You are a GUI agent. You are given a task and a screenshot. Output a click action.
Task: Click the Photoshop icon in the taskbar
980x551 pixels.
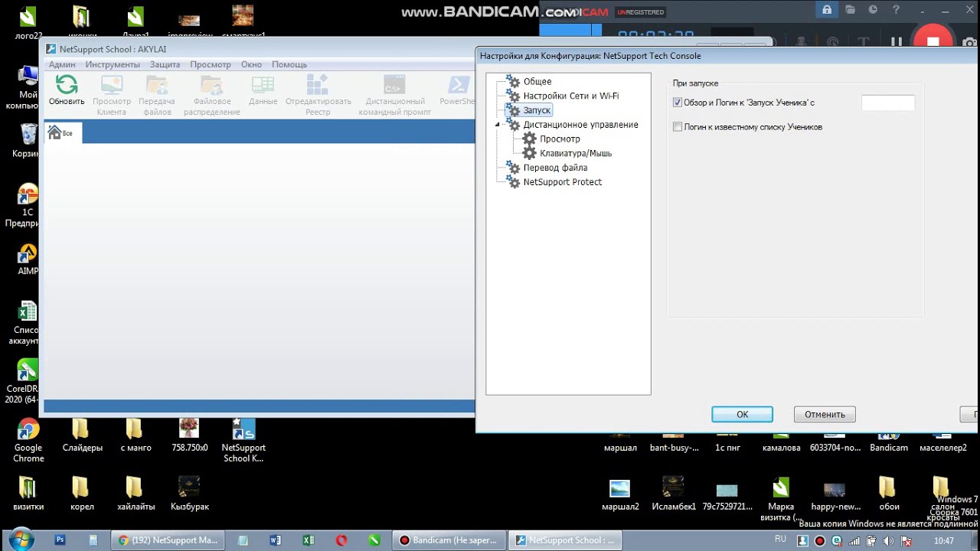pyautogui.click(x=60, y=540)
